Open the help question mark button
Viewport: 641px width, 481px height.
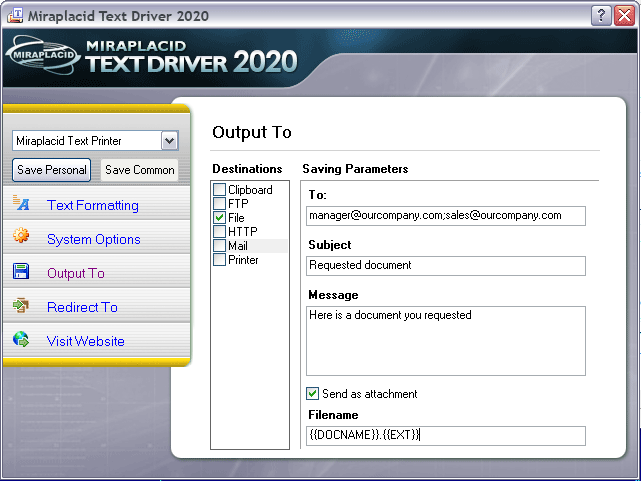pyautogui.click(x=601, y=16)
